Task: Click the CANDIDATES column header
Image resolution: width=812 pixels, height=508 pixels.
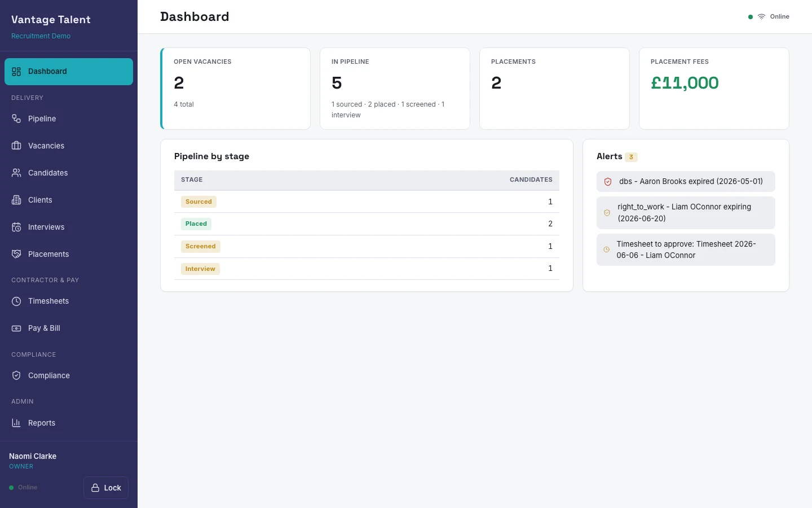Action: tap(531, 179)
